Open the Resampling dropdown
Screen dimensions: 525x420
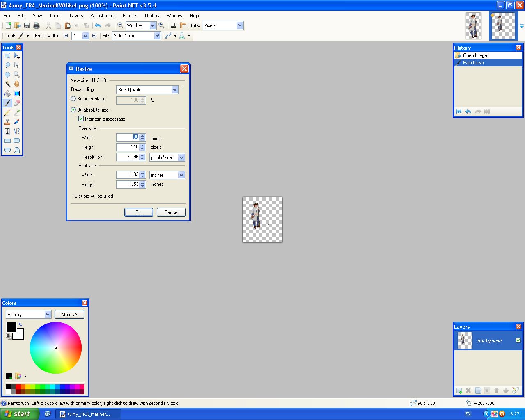[148, 90]
